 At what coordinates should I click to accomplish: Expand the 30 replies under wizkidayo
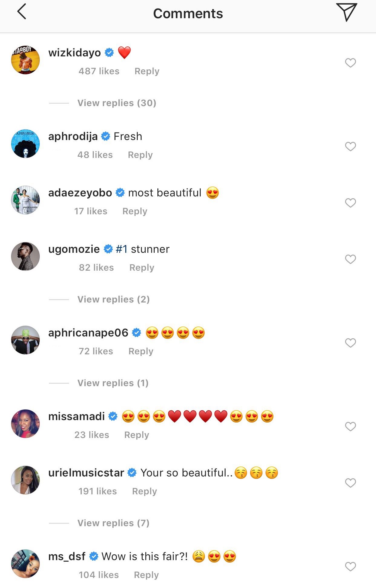pos(117,103)
